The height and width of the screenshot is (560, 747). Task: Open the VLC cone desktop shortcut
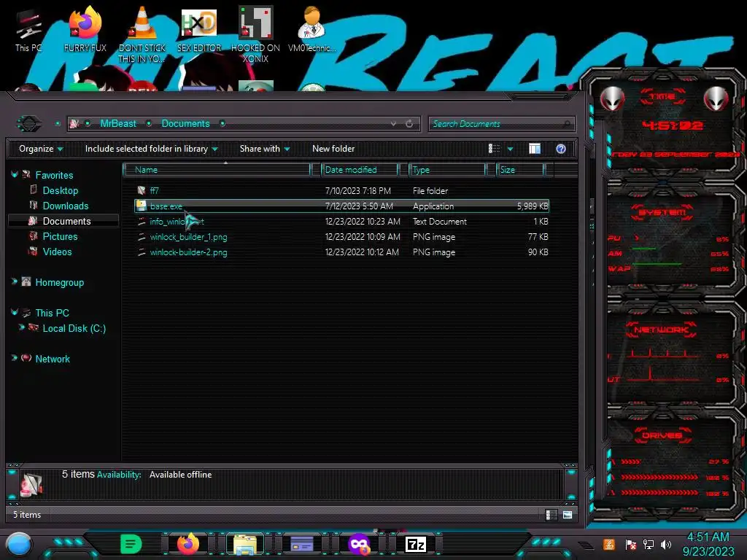142,34
